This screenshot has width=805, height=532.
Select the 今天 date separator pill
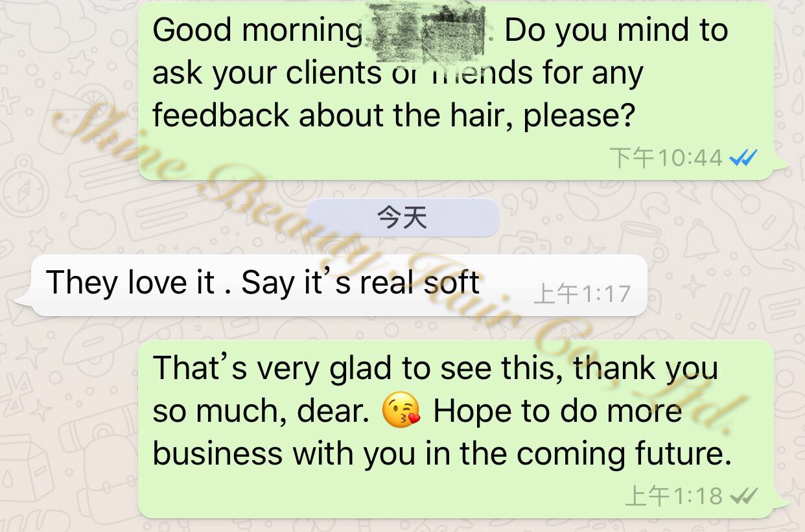pyautogui.click(x=402, y=218)
